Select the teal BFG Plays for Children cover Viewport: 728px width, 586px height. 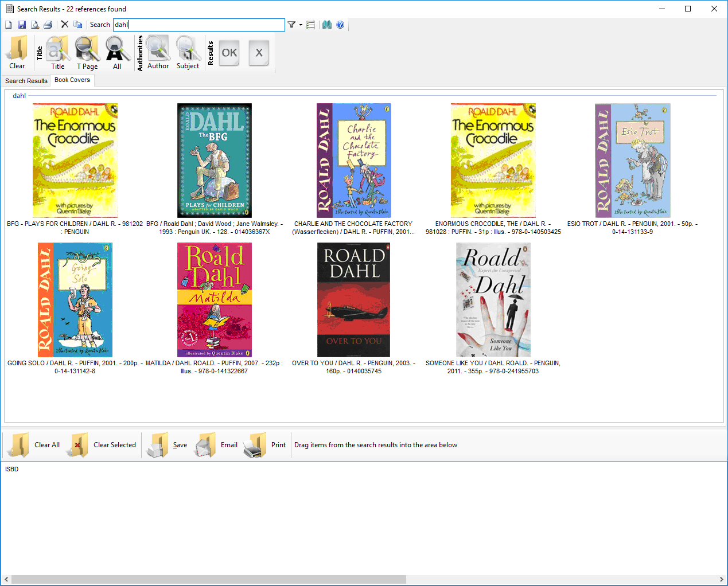click(215, 161)
